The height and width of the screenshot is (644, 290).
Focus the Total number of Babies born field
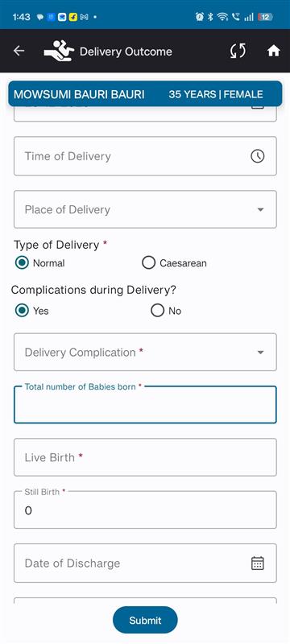pyautogui.click(x=145, y=405)
